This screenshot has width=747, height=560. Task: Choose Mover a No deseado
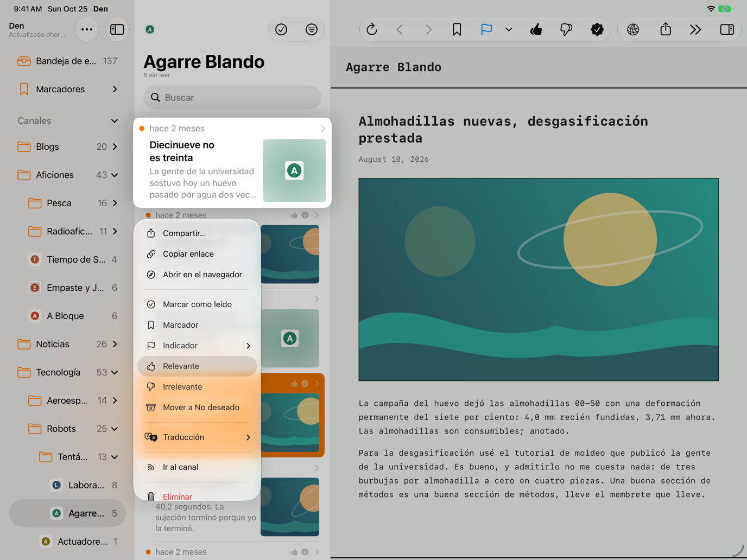197,408
